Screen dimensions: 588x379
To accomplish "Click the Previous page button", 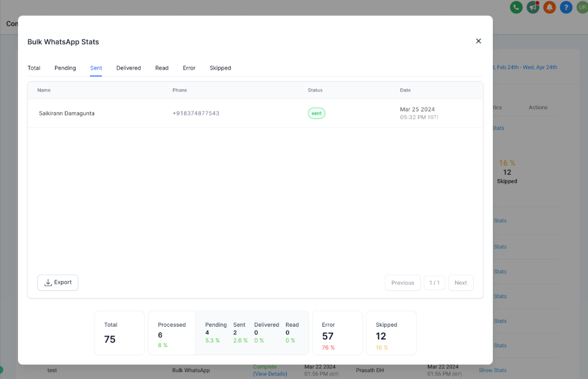I will point(403,283).
